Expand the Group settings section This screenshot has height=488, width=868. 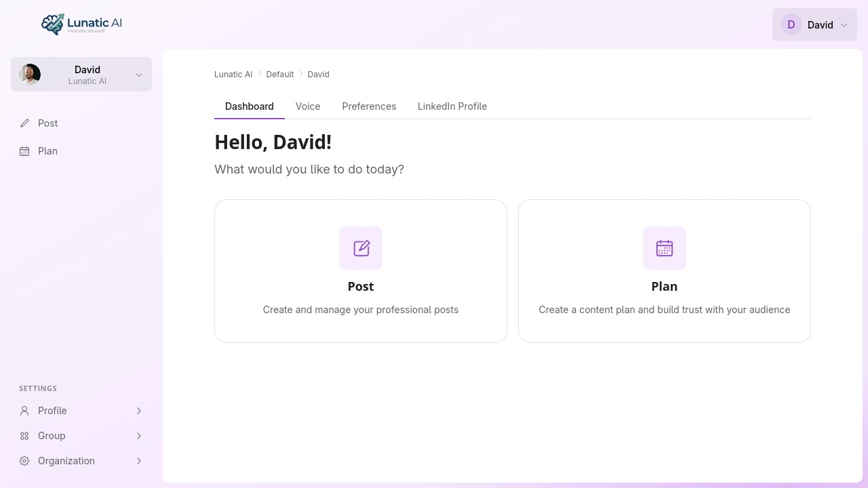[139, 435]
